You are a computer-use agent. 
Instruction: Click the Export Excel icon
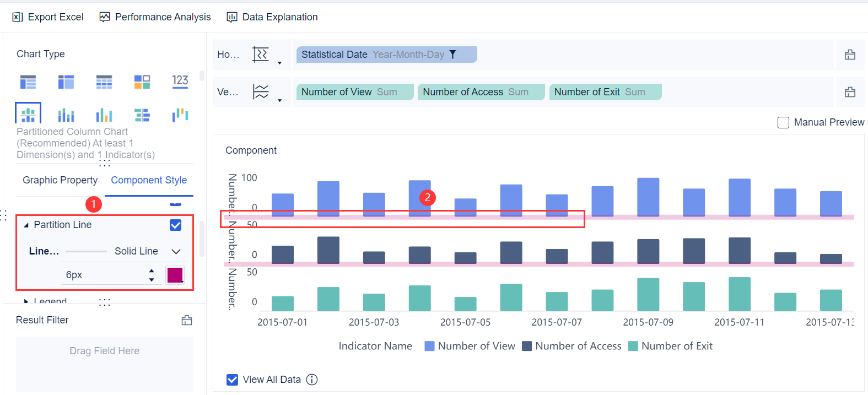point(18,17)
